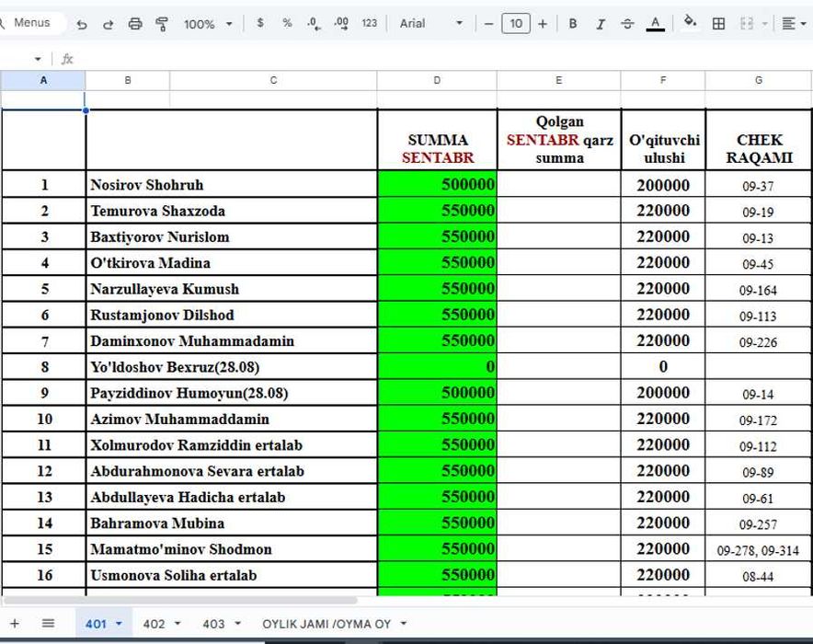Expand the Name box dropdown arrow
The width and height of the screenshot is (813, 644).
point(38,59)
